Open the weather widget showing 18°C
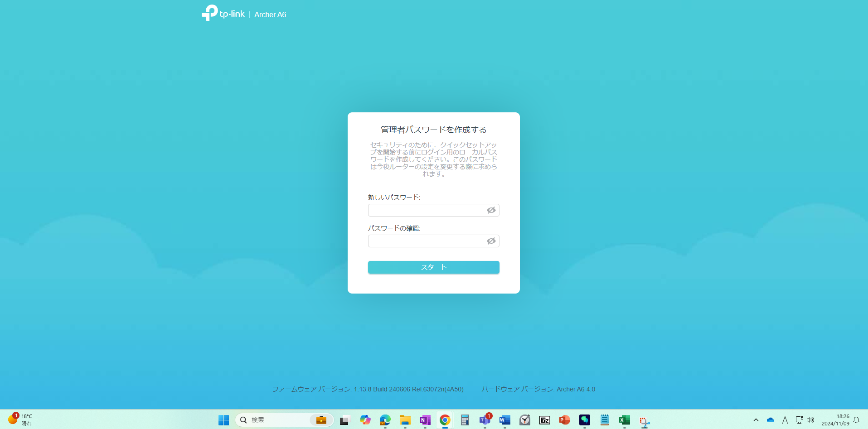Viewport: 868px width, 429px height. pyautogui.click(x=20, y=419)
